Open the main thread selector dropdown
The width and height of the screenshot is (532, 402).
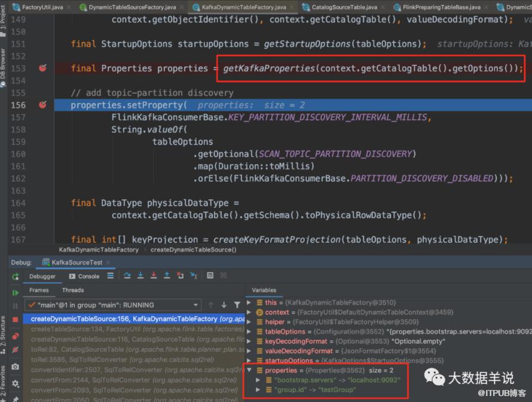(113, 305)
